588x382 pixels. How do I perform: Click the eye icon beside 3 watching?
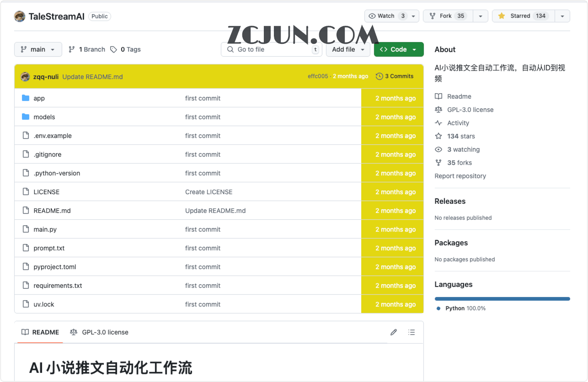point(438,149)
